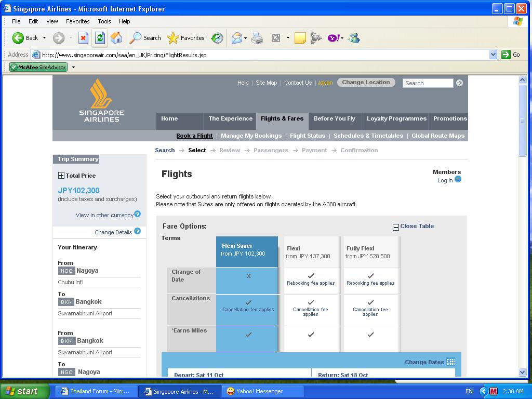Switch to Before You Fly tab
532x399 pixels.
pos(334,119)
